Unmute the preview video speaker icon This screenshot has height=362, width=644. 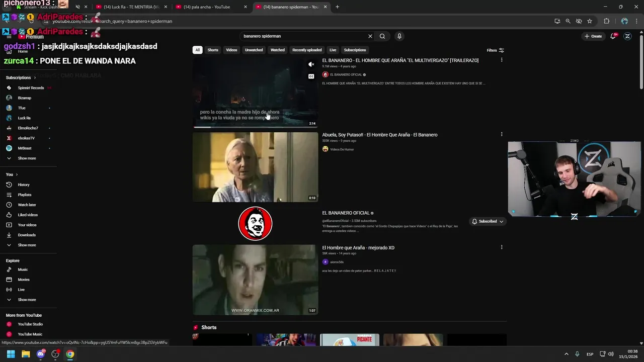(311, 64)
